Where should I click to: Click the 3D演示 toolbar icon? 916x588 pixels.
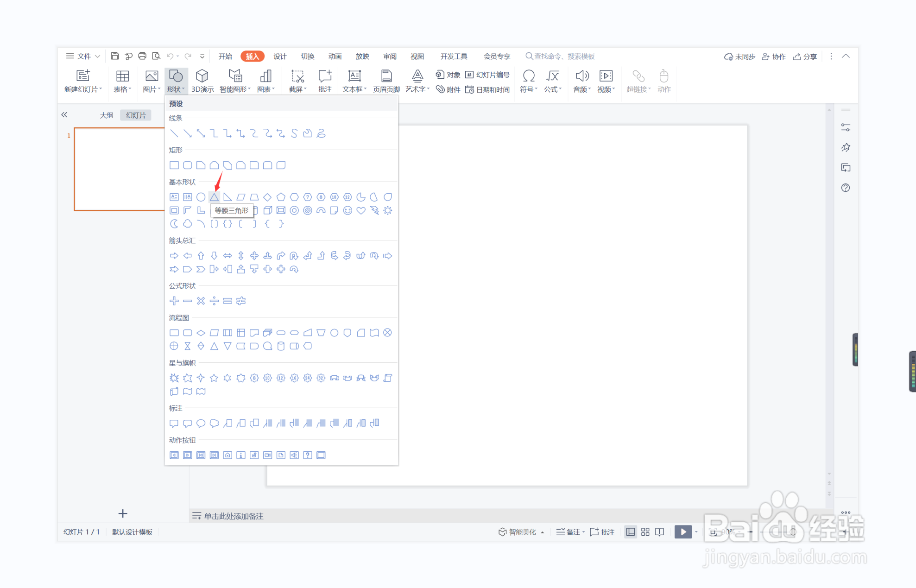[202, 81]
